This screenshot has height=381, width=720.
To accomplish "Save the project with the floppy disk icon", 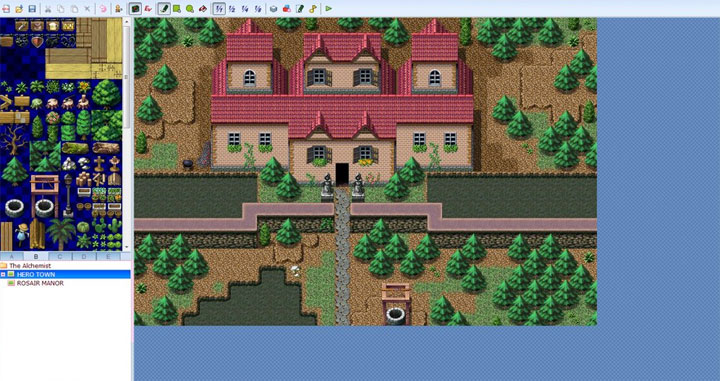I will coord(32,9).
